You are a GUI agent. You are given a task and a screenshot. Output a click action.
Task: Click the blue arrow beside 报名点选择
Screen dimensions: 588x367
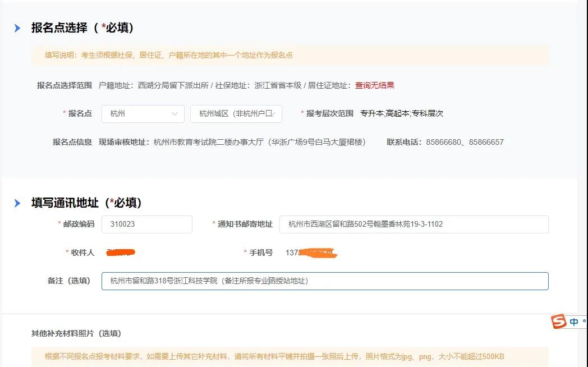17,27
